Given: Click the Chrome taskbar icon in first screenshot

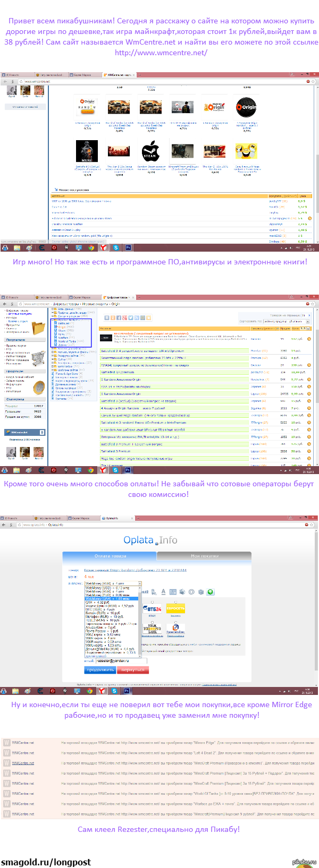Looking at the screenshot, I should 91,247.
